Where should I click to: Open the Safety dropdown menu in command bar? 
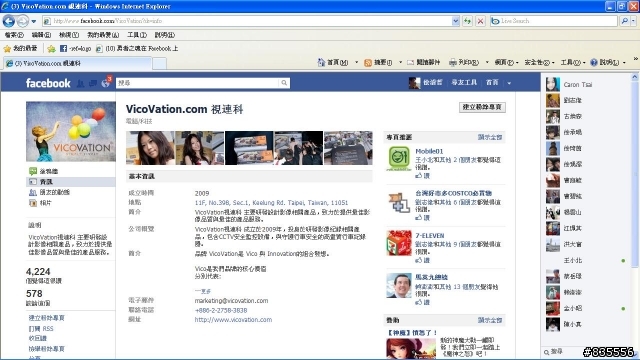point(539,62)
